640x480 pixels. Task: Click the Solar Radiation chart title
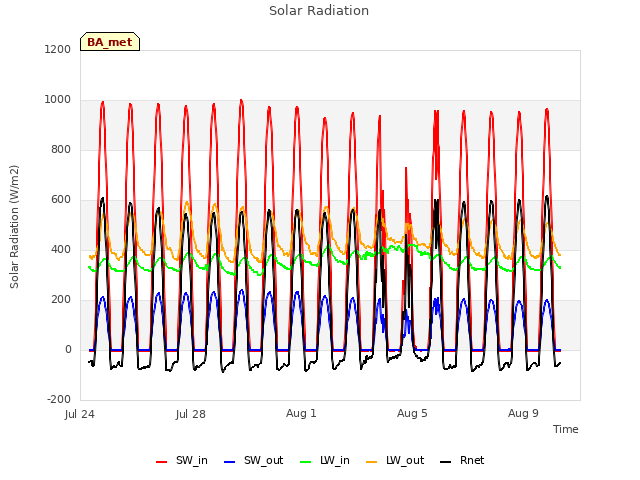click(319, 11)
